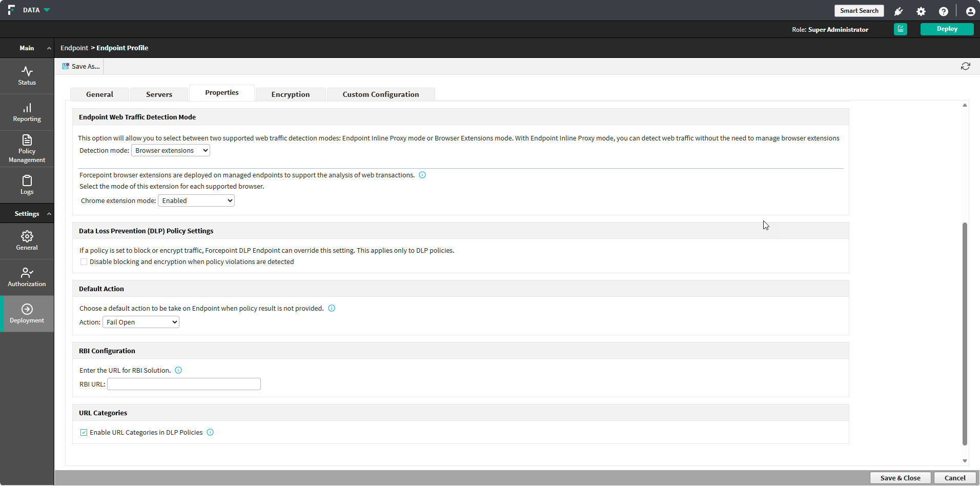Click the vertical scrollbar thumb
980x486 pixels.
pyautogui.click(x=965, y=334)
